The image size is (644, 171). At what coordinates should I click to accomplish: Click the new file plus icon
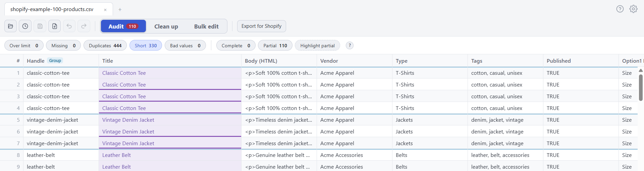[x=55, y=26]
